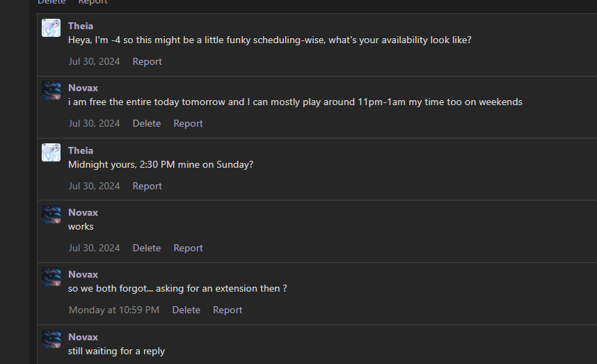Open Novax's avatar on the extension message

click(x=51, y=277)
